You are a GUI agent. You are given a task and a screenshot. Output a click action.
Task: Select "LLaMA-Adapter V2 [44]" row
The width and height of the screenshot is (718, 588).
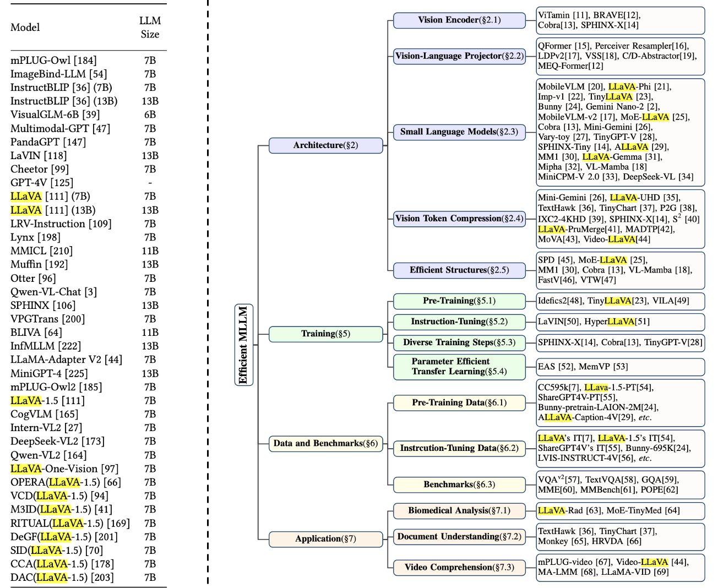pyautogui.click(x=88, y=360)
